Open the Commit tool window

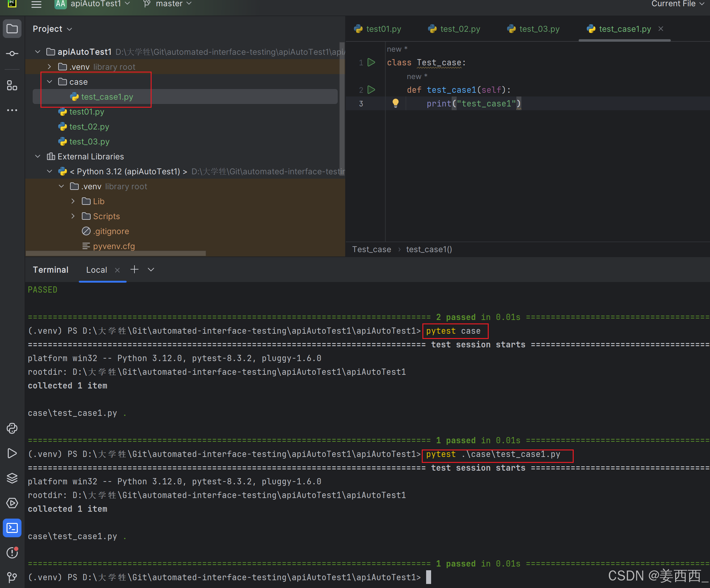(x=12, y=54)
